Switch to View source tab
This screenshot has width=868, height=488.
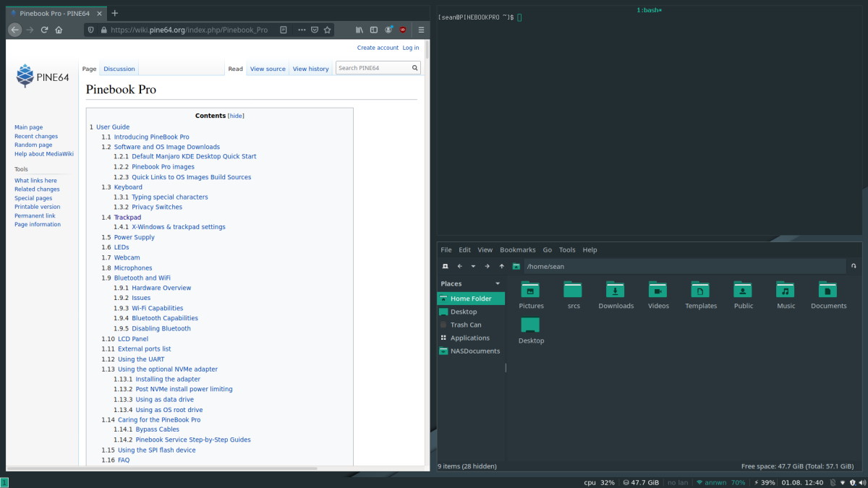[268, 69]
